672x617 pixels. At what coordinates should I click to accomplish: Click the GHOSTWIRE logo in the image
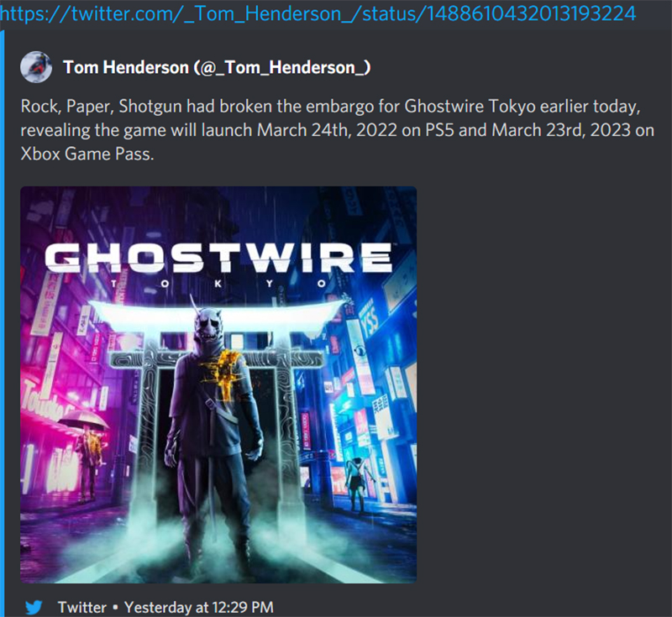tap(218, 258)
